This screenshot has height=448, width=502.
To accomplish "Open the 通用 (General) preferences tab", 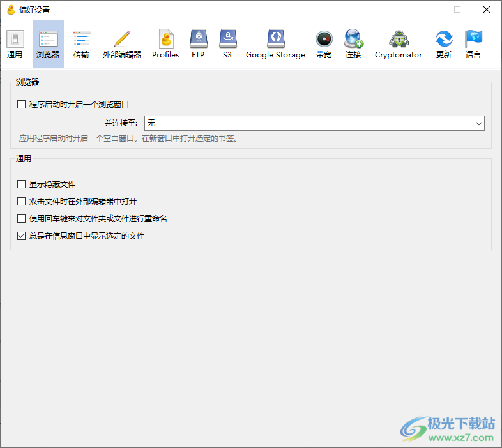I will click(15, 44).
